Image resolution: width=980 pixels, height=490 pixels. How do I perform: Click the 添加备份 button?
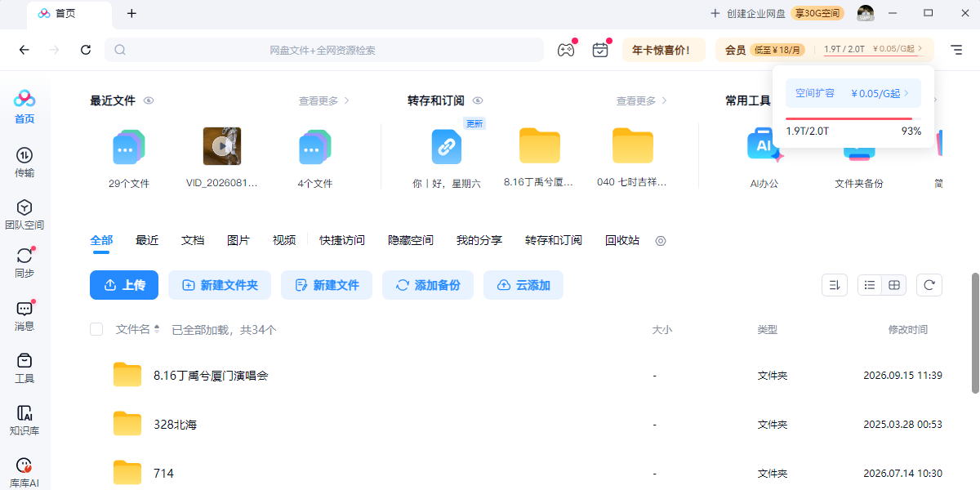click(x=428, y=285)
